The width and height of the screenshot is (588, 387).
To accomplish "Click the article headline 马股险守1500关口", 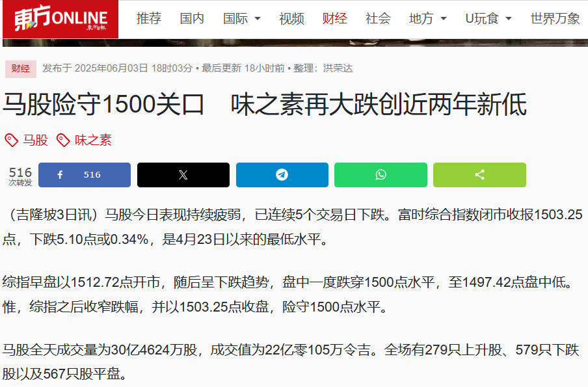I will point(265,105).
